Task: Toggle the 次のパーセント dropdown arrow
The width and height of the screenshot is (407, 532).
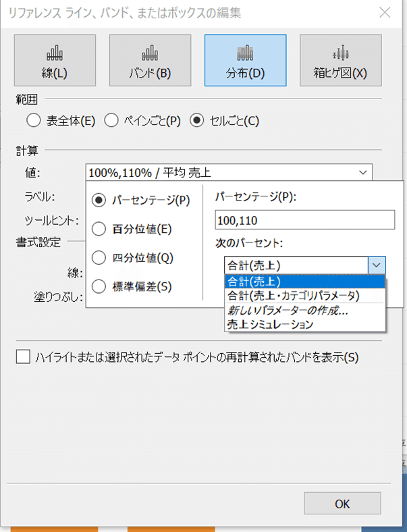Action: click(x=377, y=265)
